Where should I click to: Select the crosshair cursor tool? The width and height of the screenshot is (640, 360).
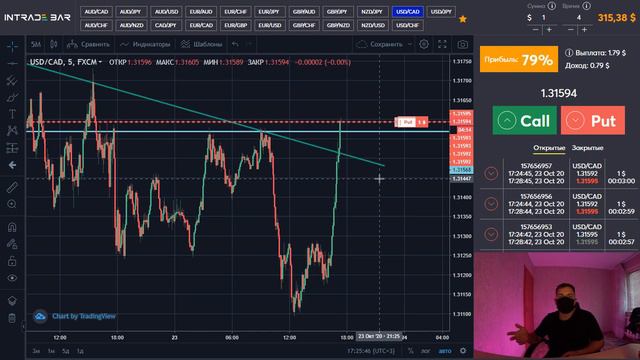(x=12, y=47)
